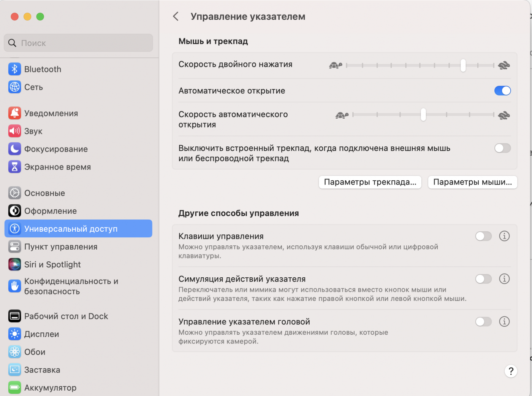
Task: Open Параметры трекпада… options
Action: pos(370,182)
